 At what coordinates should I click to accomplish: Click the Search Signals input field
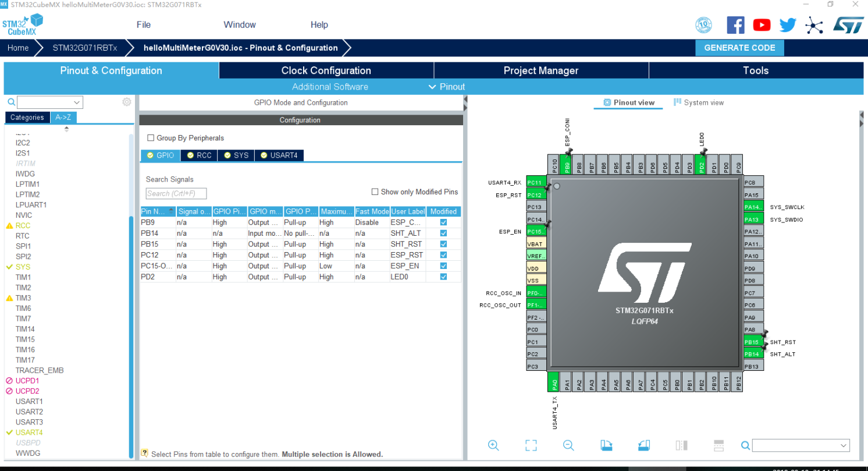(176, 193)
